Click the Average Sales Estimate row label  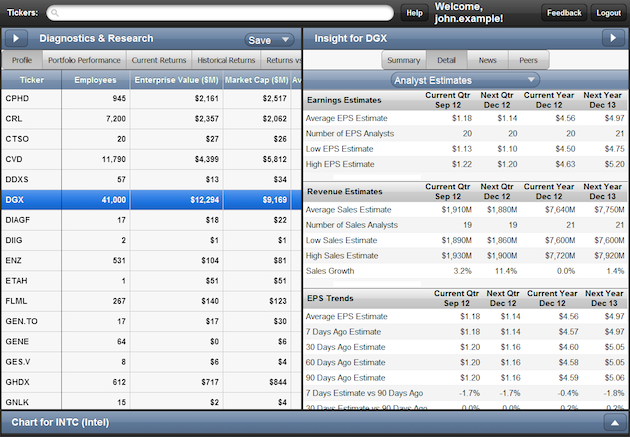(x=348, y=210)
